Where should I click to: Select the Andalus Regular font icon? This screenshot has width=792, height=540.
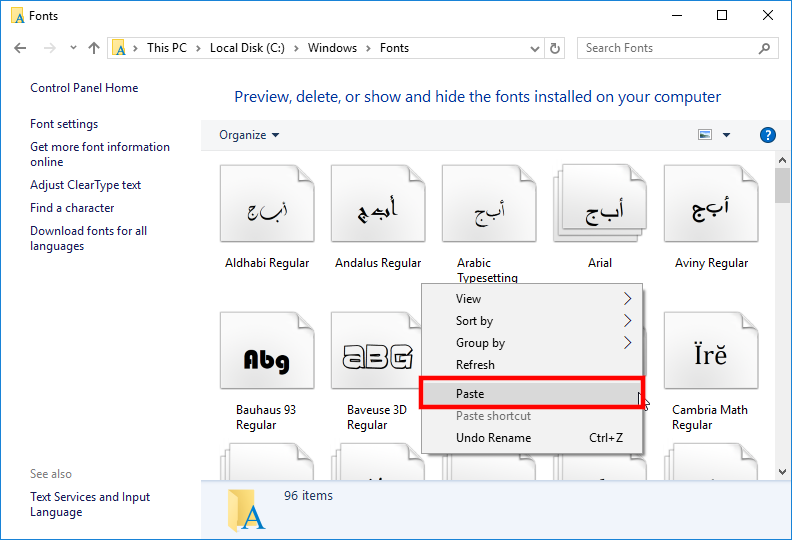(x=377, y=207)
